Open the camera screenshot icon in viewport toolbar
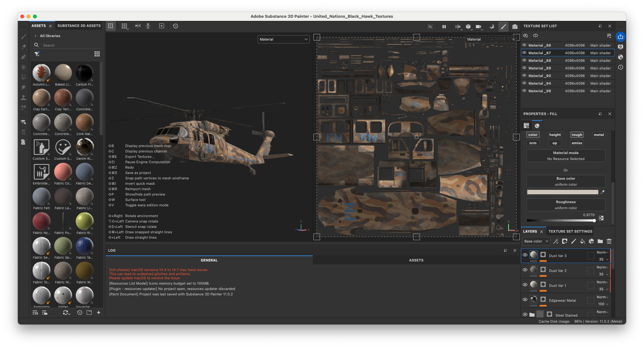644x348 pixels. pos(515,27)
